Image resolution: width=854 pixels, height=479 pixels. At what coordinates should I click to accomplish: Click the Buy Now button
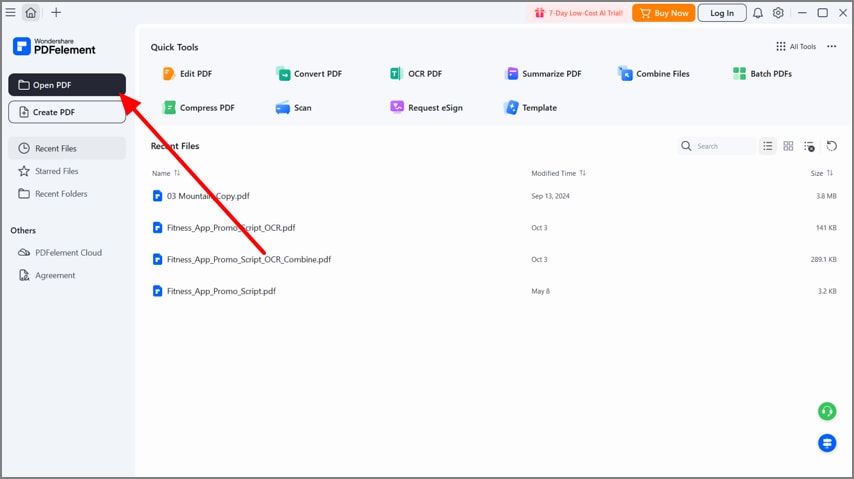tap(663, 13)
